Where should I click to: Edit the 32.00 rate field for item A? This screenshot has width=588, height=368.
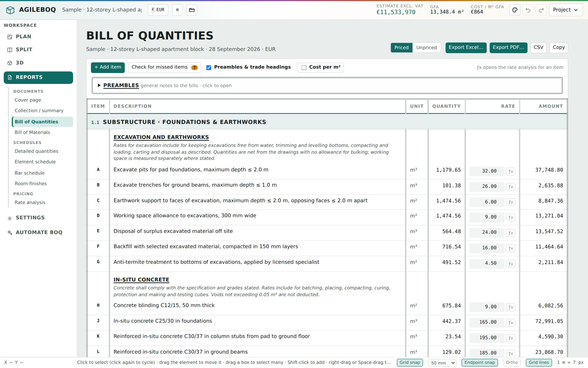click(487, 171)
